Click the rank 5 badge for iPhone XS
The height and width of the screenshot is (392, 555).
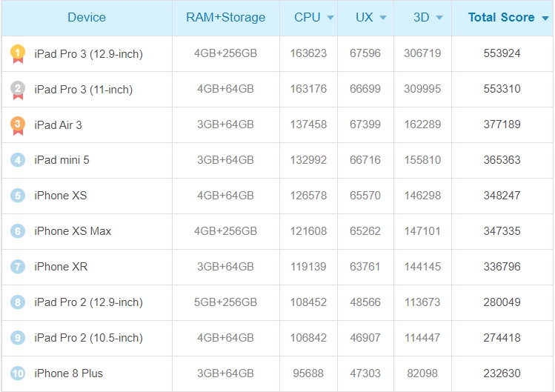click(18, 196)
